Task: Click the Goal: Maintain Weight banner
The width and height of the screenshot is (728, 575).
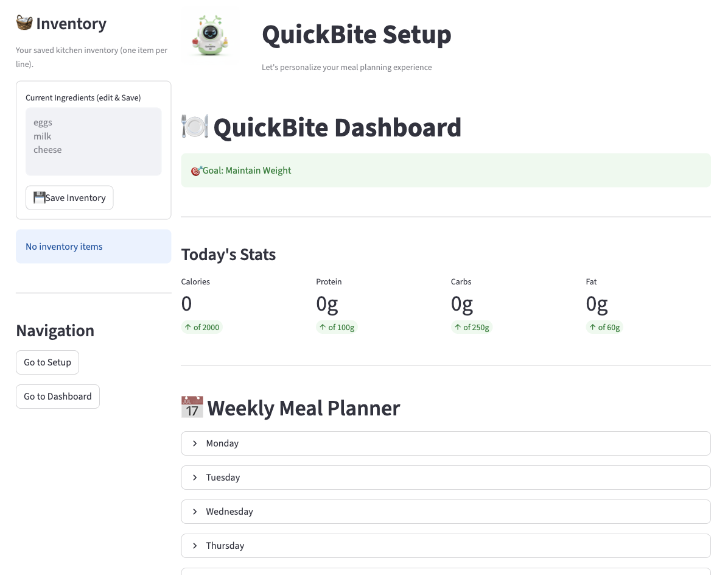Action: [446, 171]
